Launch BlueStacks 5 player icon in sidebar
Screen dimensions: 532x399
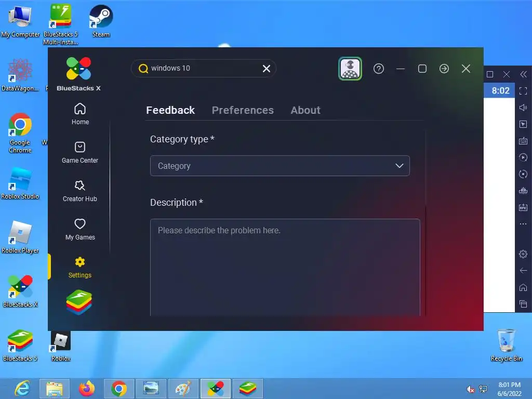tap(79, 302)
